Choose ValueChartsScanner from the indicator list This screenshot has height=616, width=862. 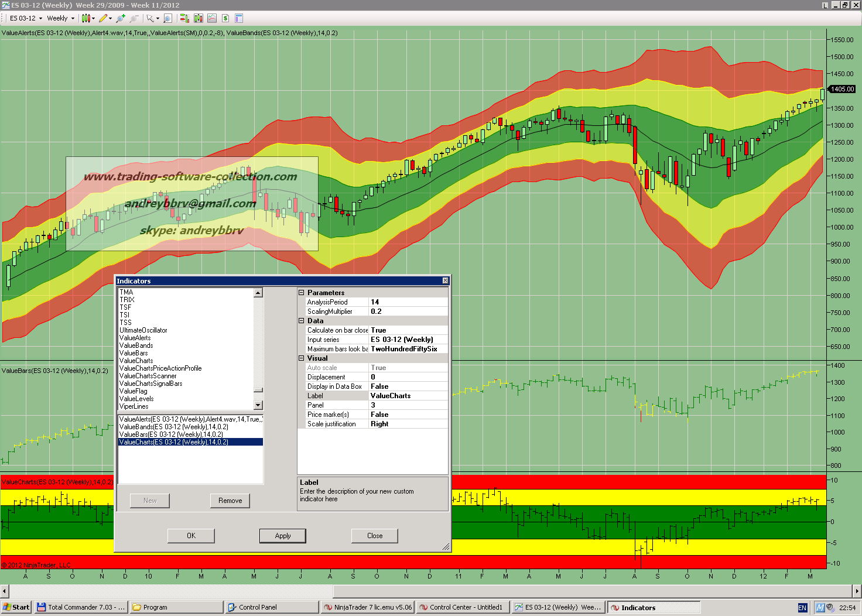pyautogui.click(x=148, y=376)
